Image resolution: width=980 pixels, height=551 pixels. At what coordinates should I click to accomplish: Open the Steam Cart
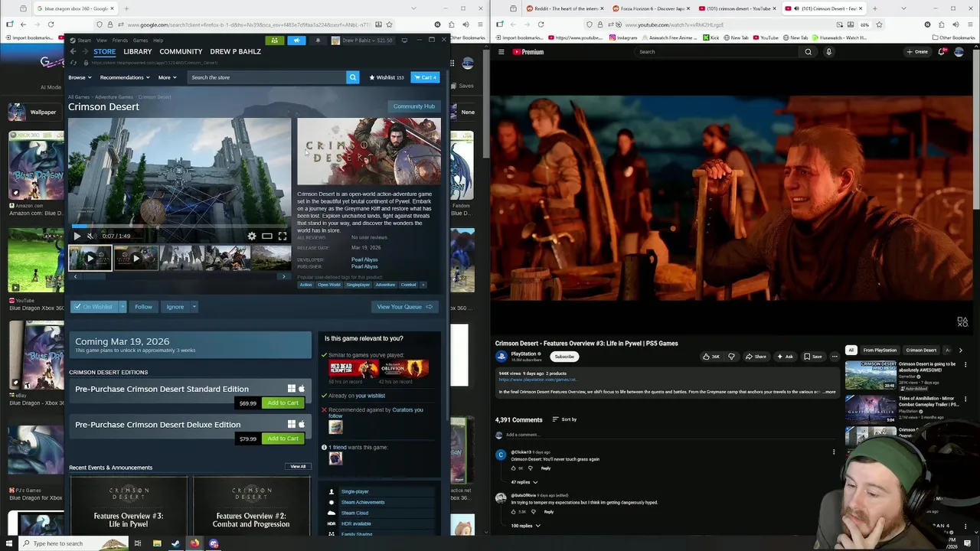coord(425,77)
